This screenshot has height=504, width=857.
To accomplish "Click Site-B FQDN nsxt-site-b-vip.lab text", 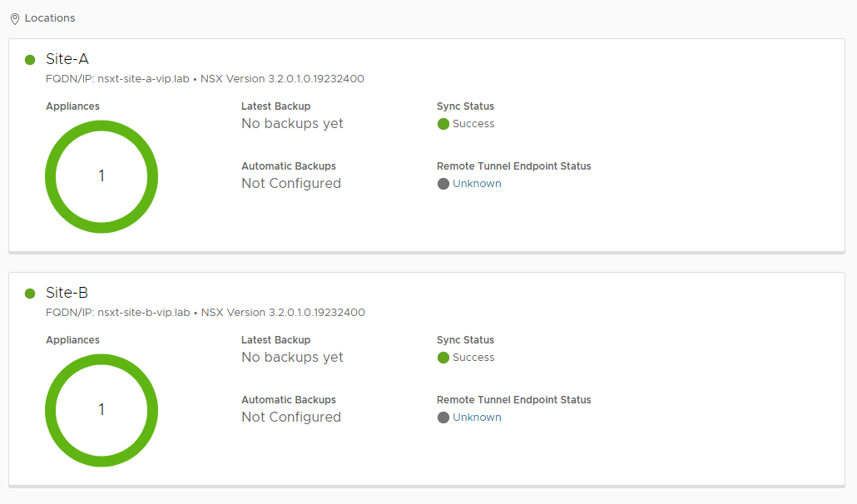I will [144, 313].
